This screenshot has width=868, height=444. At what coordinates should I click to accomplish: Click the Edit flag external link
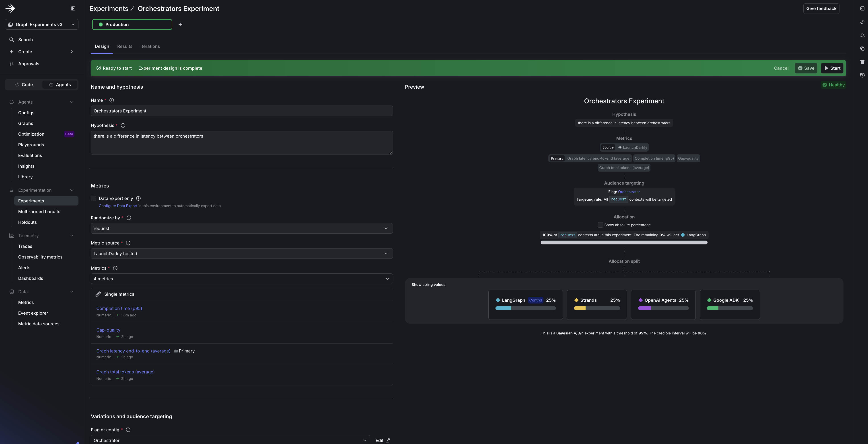click(x=383, y=441)
